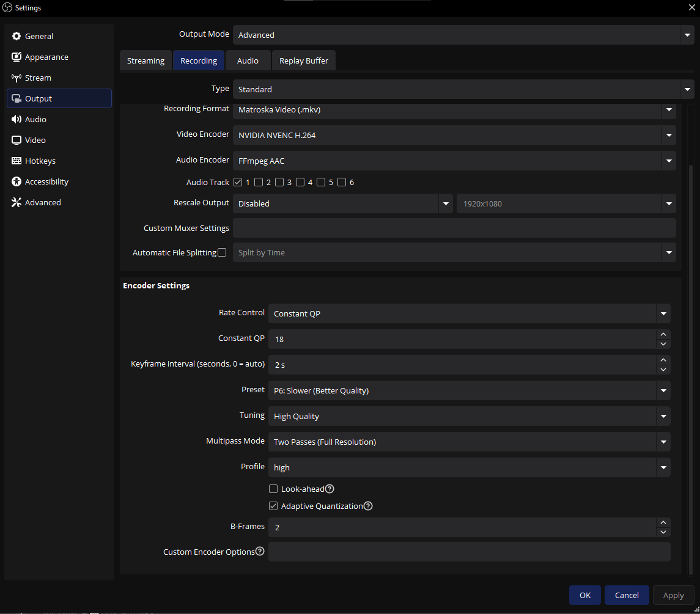Switch to the Audio tab
Screen dimensions: 700x614
248,60
